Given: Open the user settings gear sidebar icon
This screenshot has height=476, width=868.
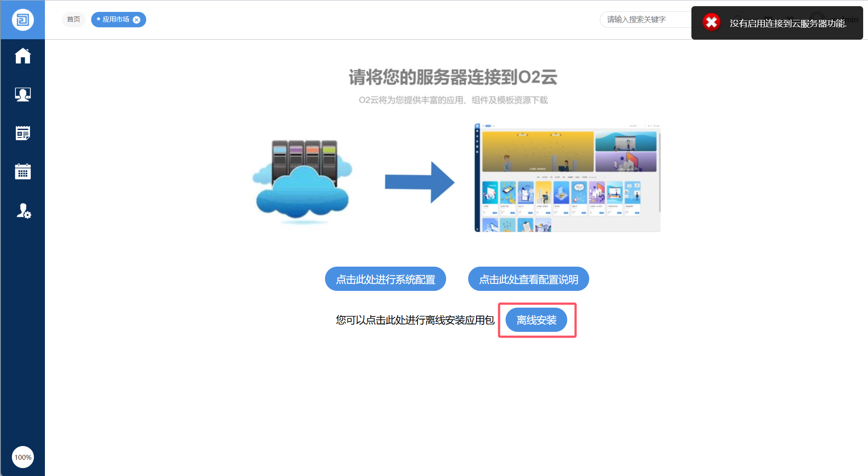Looking at the screenshot, I should 23,211.
